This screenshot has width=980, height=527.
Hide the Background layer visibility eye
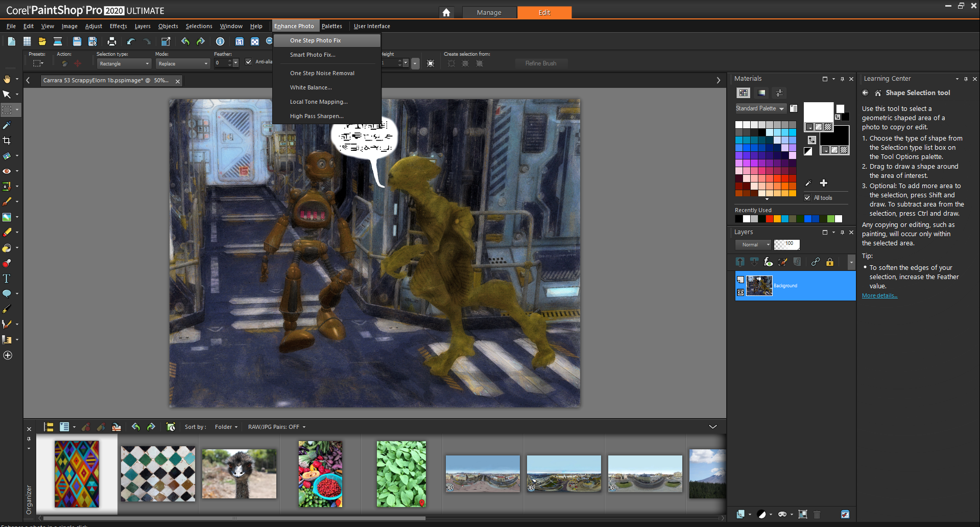740,292
